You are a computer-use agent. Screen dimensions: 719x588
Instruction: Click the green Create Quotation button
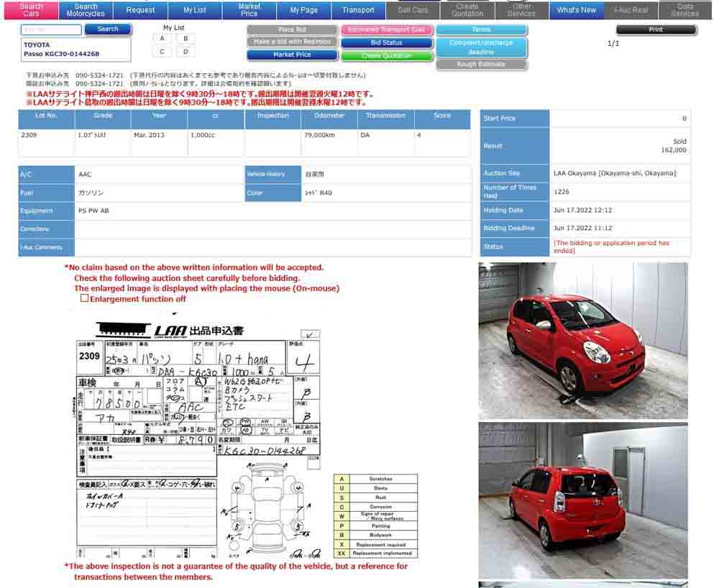[387, 55]
